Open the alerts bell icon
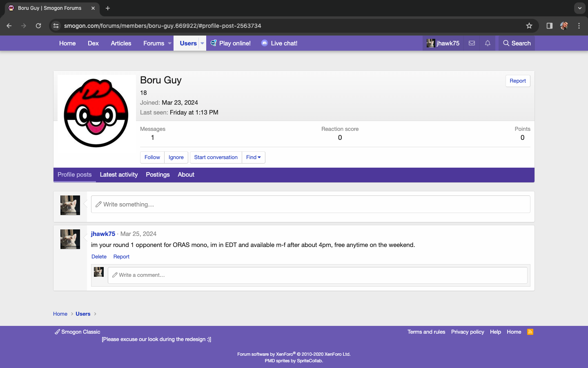The width and height of the screenshot is (588, 368). tap(488, 43)
